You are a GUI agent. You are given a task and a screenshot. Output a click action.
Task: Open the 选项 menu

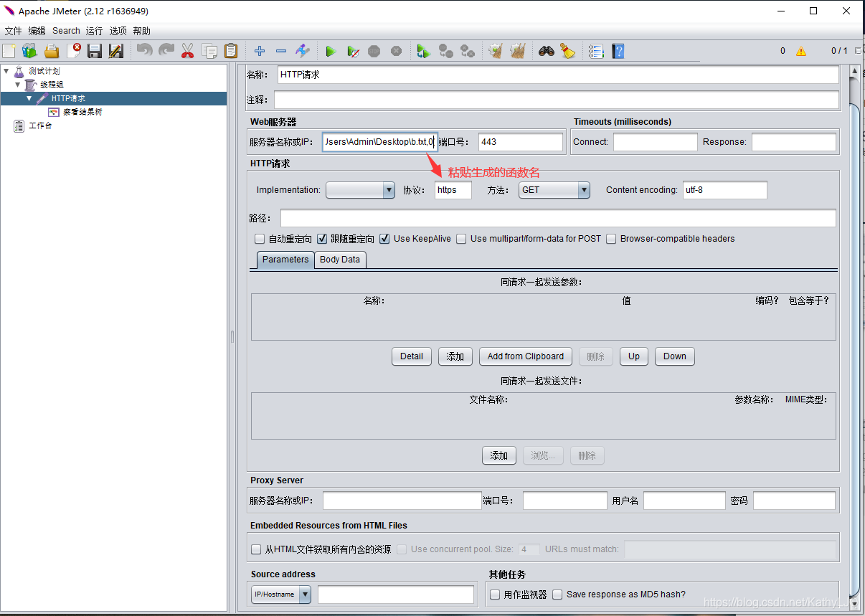click(x=118, y=31)
